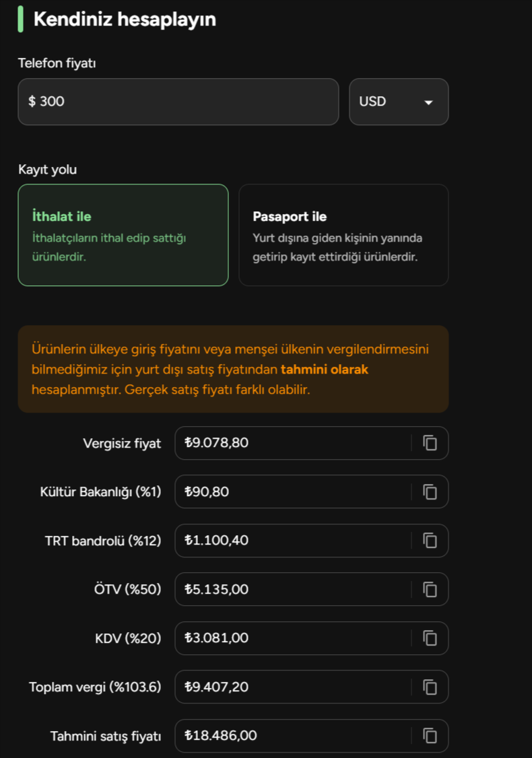Click the Tahmini satış fiyatı amount field
The image size is (532, 758).
point(293,736)
